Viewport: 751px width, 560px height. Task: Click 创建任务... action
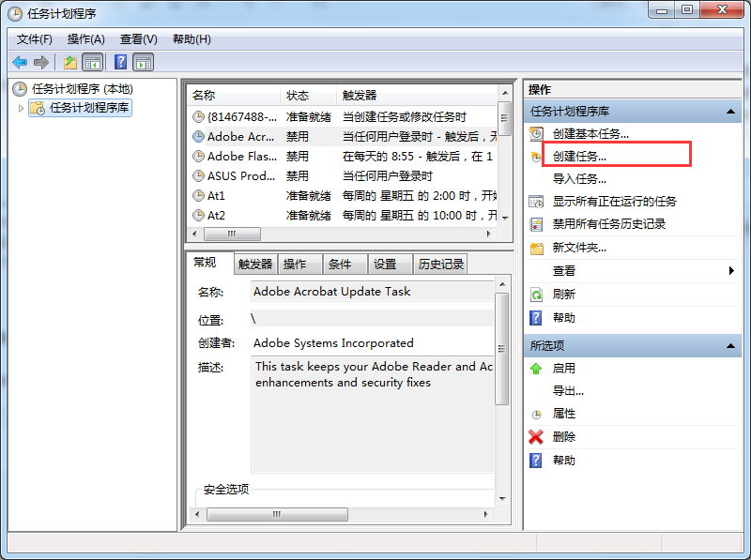[579, 157]
